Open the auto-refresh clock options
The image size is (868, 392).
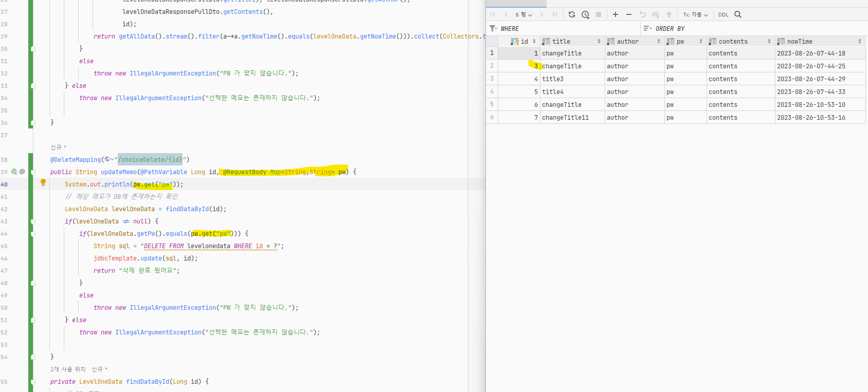tap(585, 14)
